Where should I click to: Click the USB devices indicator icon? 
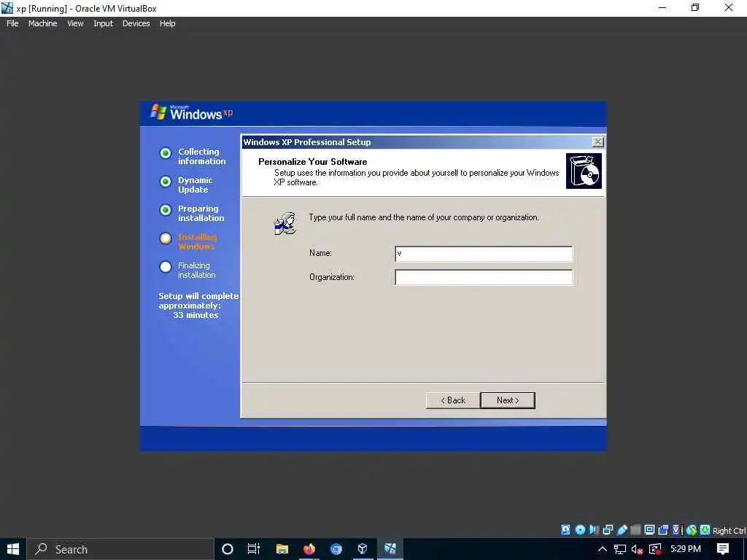click(622, 529)
